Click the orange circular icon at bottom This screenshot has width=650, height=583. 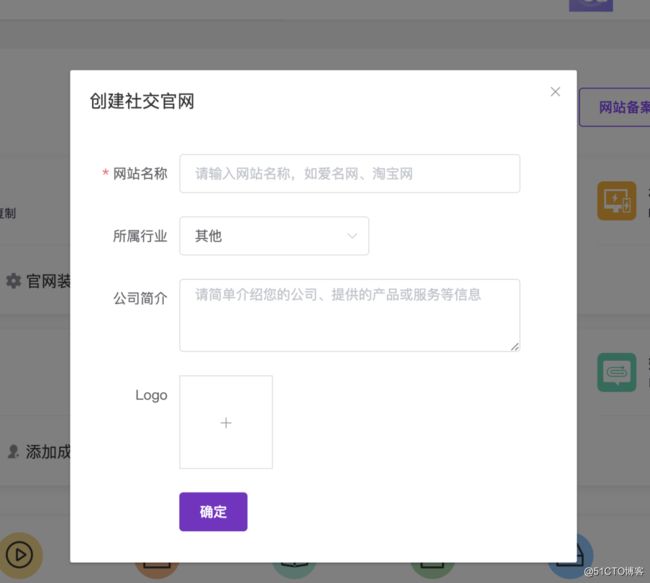(155, 570)
